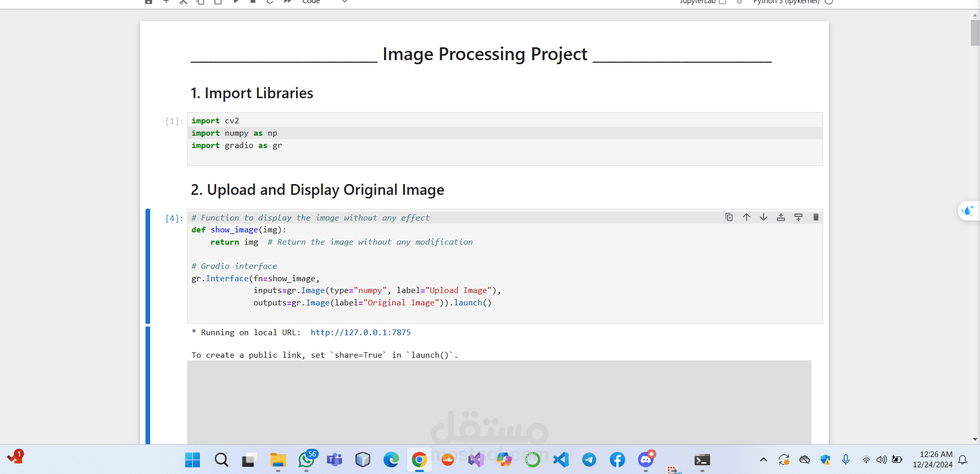Click the clock and date display
The width and height of the screenshot is (980, 474).
(933, 460)
